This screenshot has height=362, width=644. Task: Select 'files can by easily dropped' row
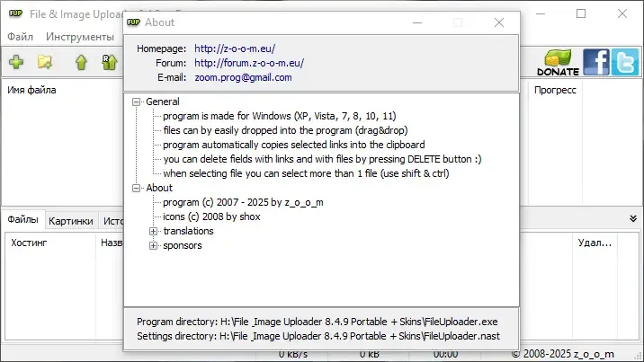(x=285, y=130)
